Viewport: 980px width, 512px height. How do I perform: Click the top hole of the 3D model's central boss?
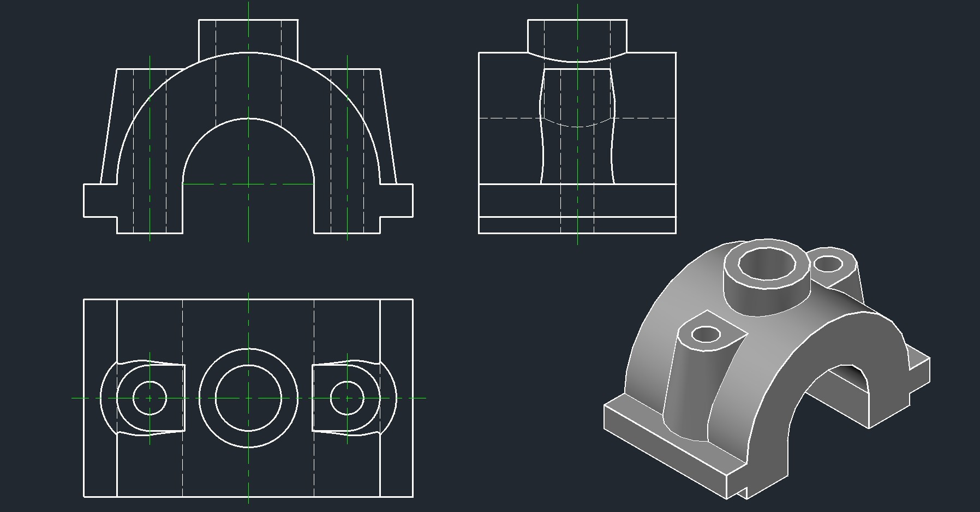point(767,264)
